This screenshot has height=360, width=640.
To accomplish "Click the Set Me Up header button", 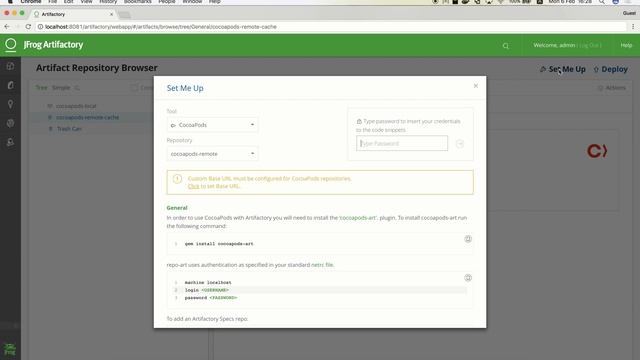I will (562, 69).
